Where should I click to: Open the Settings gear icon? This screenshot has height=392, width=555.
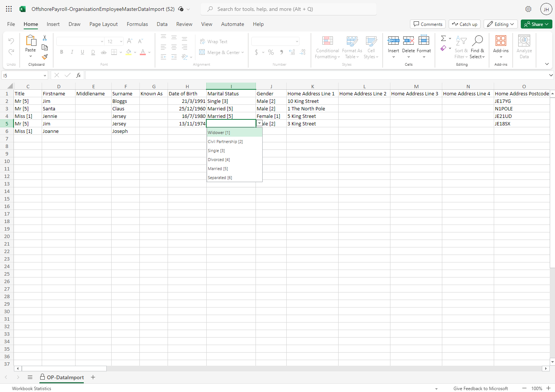(x=528, y=9)
